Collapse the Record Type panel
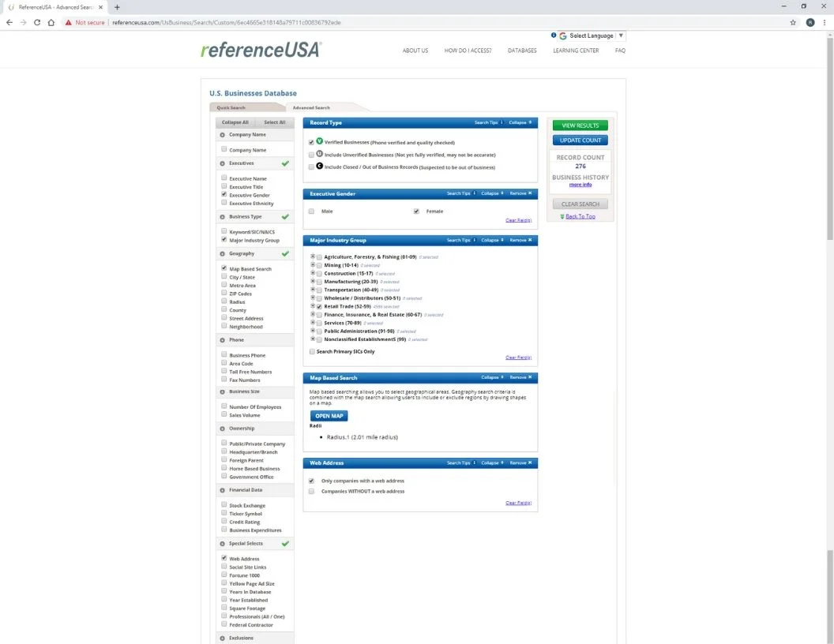The width and height of the screenshot is (834, 644). point(520,123)
